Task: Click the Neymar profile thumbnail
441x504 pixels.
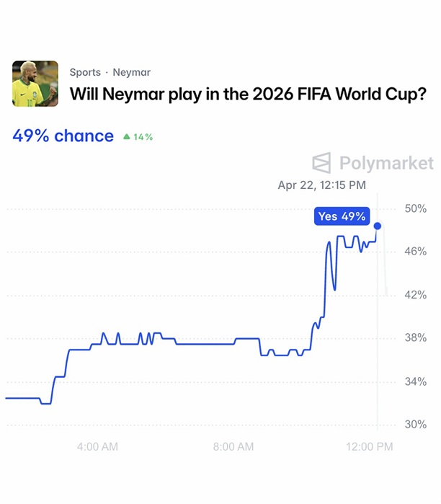Action: pos(35,84)
